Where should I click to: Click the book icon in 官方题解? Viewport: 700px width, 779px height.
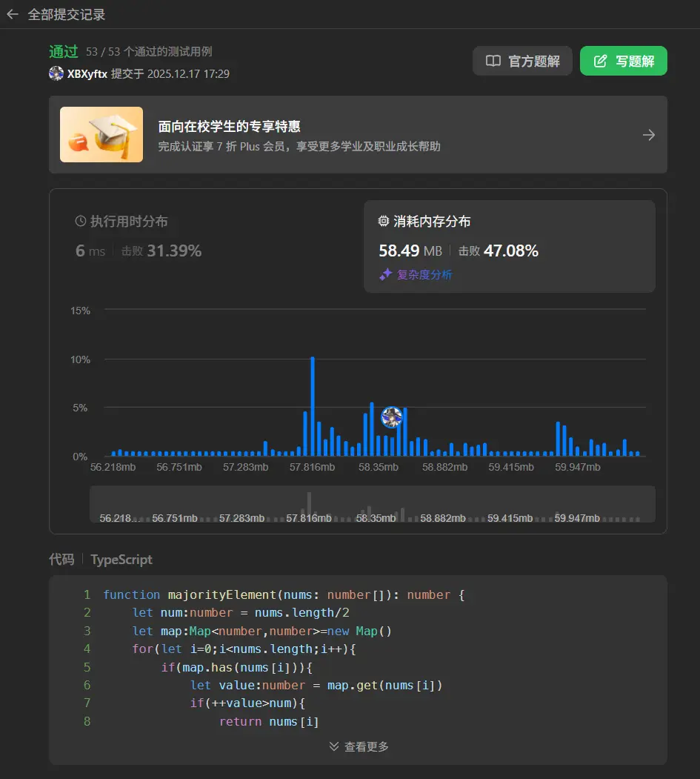(493, 61)
